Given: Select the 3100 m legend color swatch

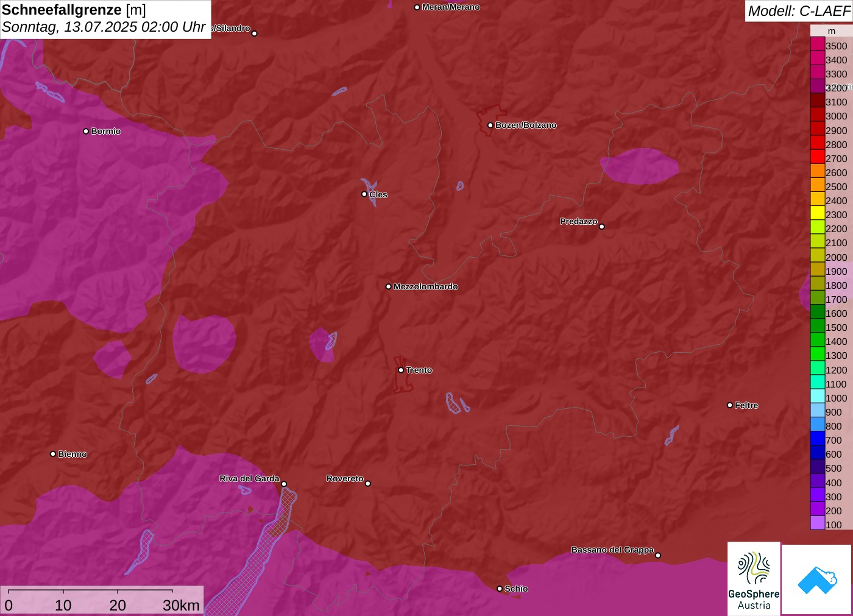Looking at the screenshot, I should (x=818, y=101).
